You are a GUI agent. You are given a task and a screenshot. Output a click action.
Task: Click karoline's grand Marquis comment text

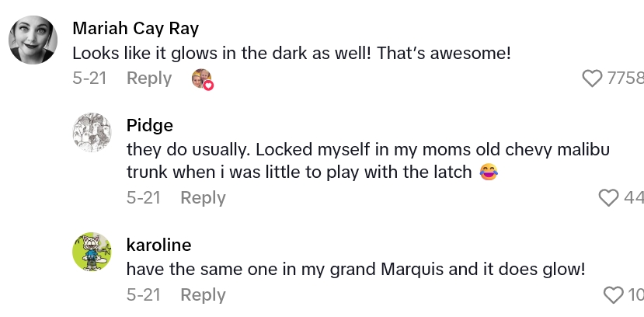[x=355, y=270]
